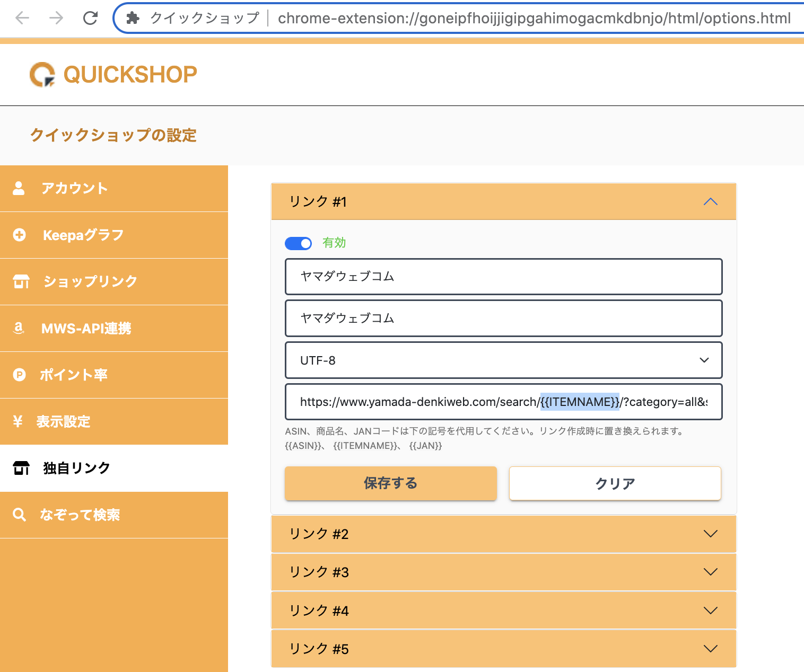Click the なぞって検索 magnifier icon

click(x=19, y=515)
